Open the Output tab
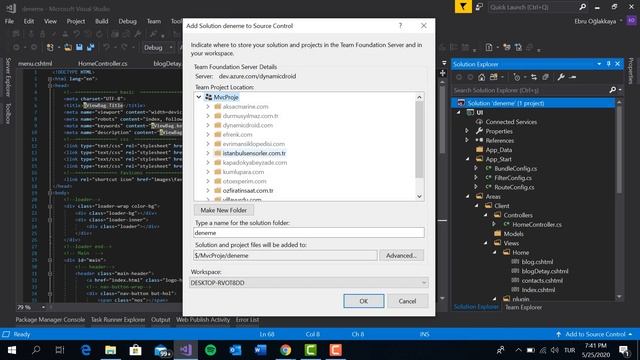Viewport: 640px width, 360px height. click(x=160, y=320)
